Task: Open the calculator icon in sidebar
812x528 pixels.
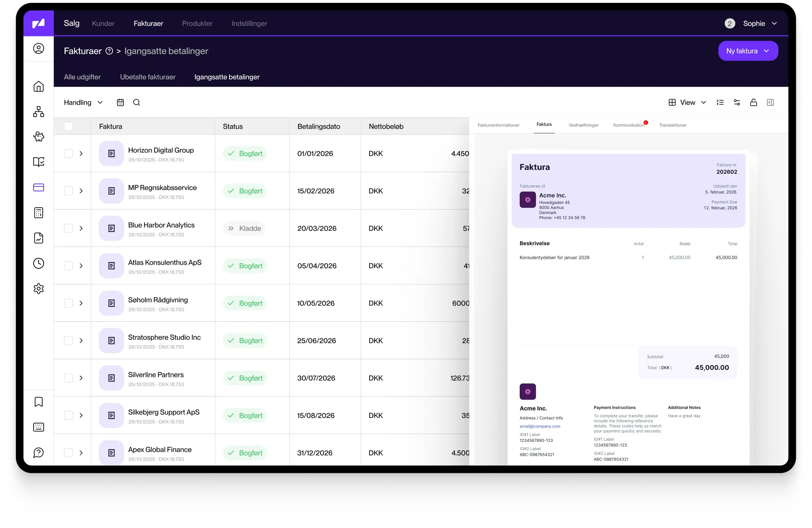Action: [39, 213]
